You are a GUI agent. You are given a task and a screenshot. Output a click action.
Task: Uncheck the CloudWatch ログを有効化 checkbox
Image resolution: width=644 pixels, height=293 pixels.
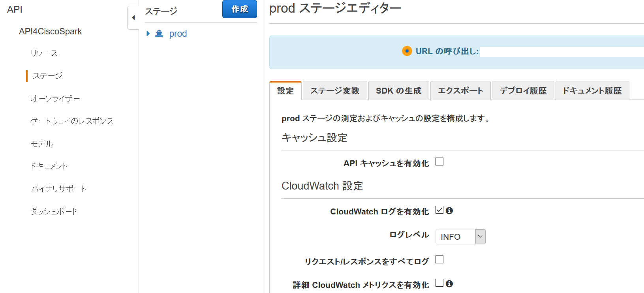(x=439, y=210)
